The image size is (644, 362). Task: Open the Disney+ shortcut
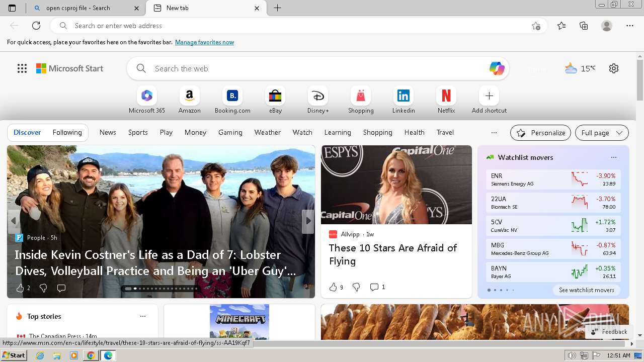318,100
